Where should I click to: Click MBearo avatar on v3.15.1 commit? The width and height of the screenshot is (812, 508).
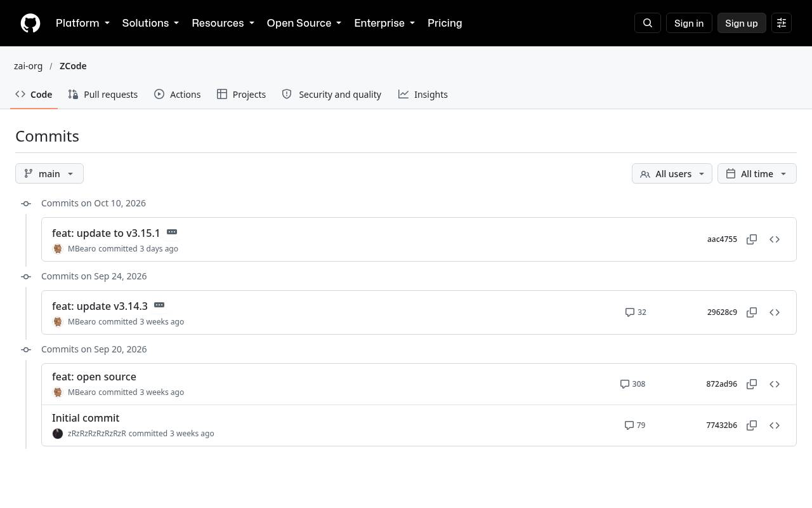coord(58,249)
